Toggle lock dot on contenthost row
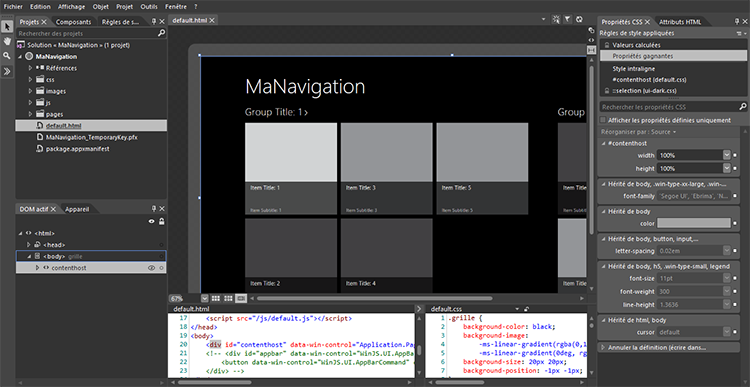The width and height of the screenshot is (750, 387). tap(162, 268)
